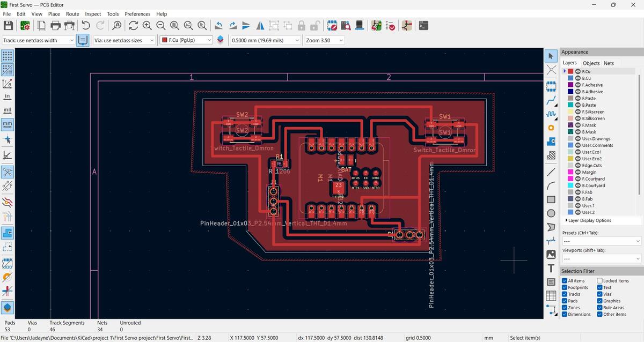The height and width of the screenshot is (342, 644).
Task: Toggle the Tracks selection filter checkbox
Action: [565, 294]
